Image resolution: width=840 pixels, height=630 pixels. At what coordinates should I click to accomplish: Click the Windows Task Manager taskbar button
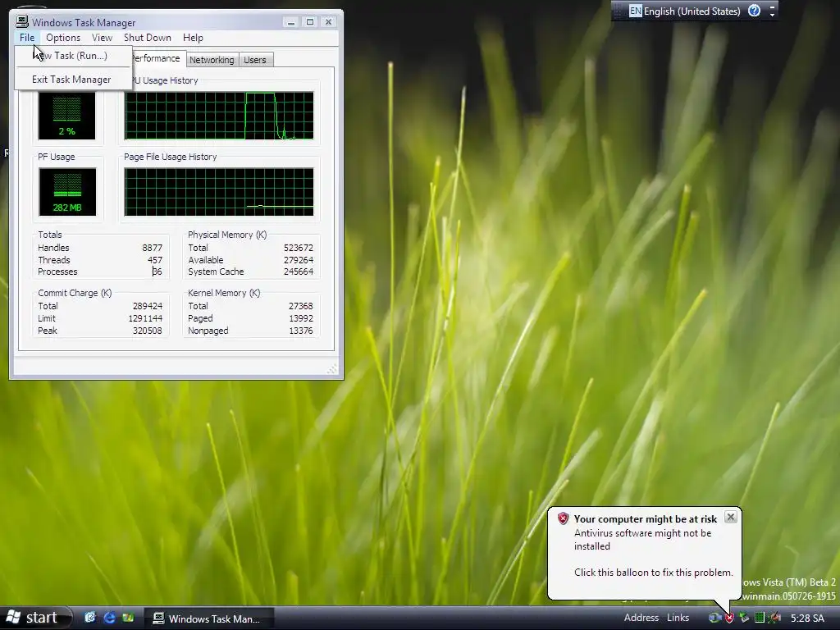209,619
